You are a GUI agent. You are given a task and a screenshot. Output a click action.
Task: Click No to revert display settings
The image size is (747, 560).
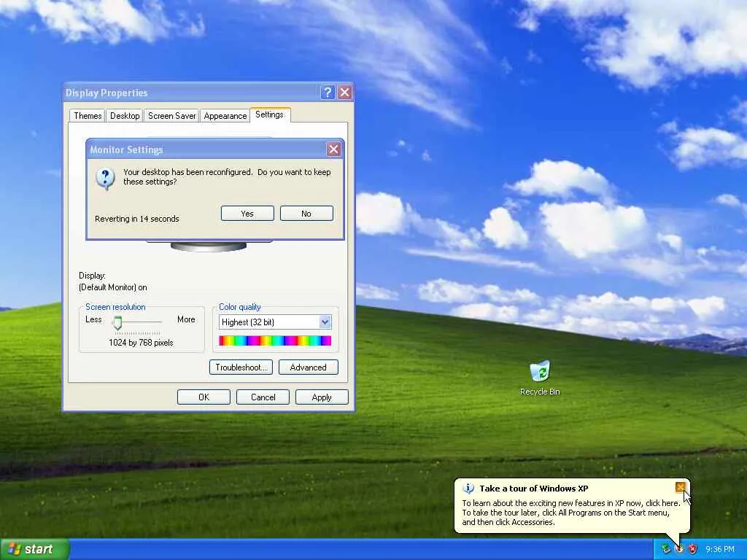[x=306, y=214]
